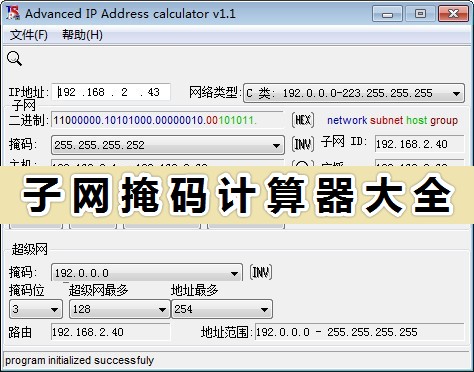Image resolution: width=474 pixels, height=372 pixels.
Task: Click the binary address display
Action: 167,120
